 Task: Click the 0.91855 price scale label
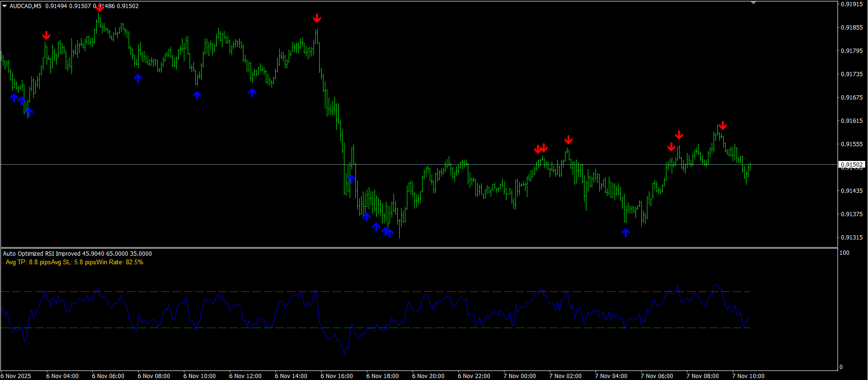852,27
